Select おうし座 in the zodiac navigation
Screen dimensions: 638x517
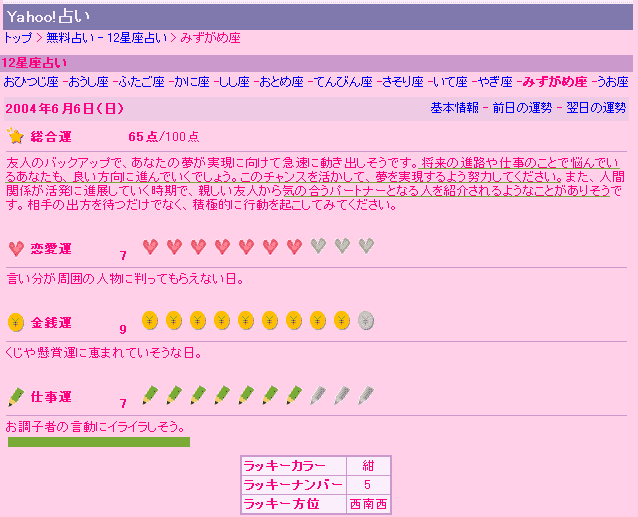[88, 82]
